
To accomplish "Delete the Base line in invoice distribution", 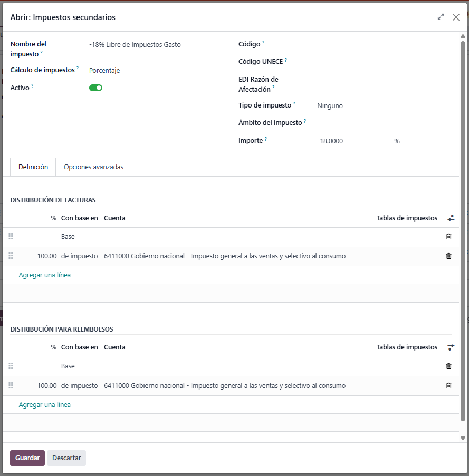I will click(448, 237).
